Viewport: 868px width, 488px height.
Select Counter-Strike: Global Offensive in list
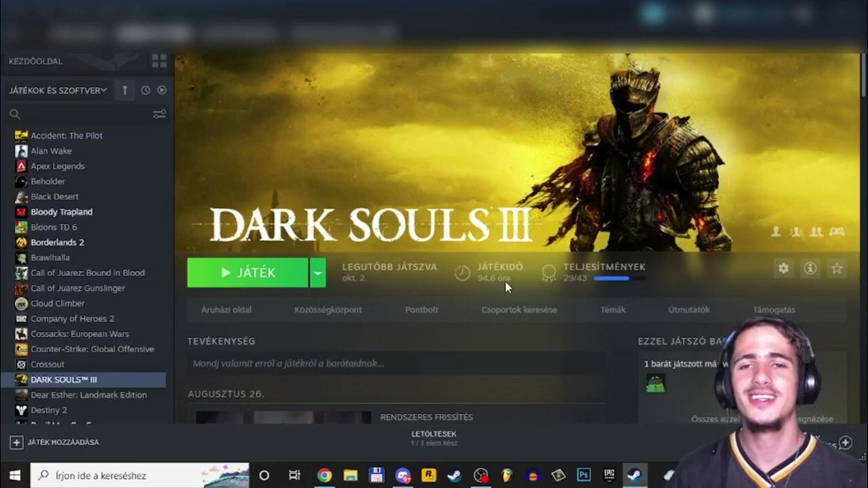pos(92,349)
